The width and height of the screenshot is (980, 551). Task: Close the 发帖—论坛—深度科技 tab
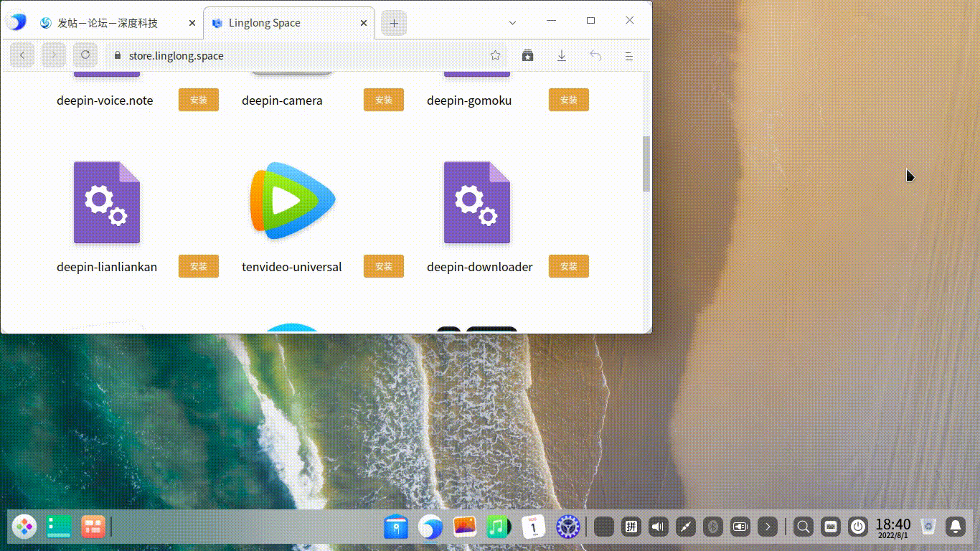click(x=192, y=23)
